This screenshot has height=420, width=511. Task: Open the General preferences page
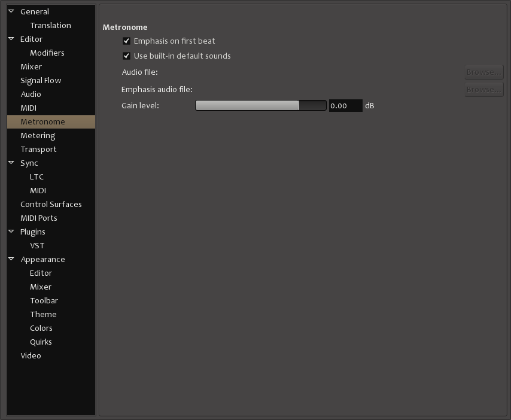click(35, 12)
